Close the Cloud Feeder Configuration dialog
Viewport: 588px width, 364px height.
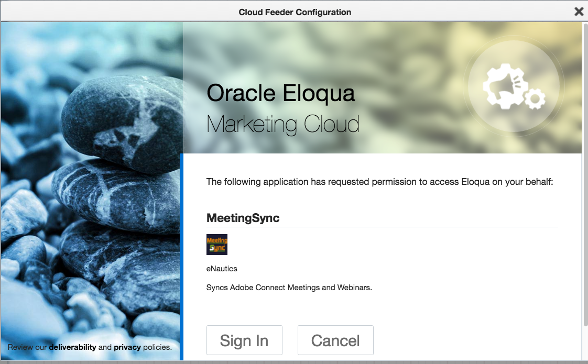(x=579, y=12)
